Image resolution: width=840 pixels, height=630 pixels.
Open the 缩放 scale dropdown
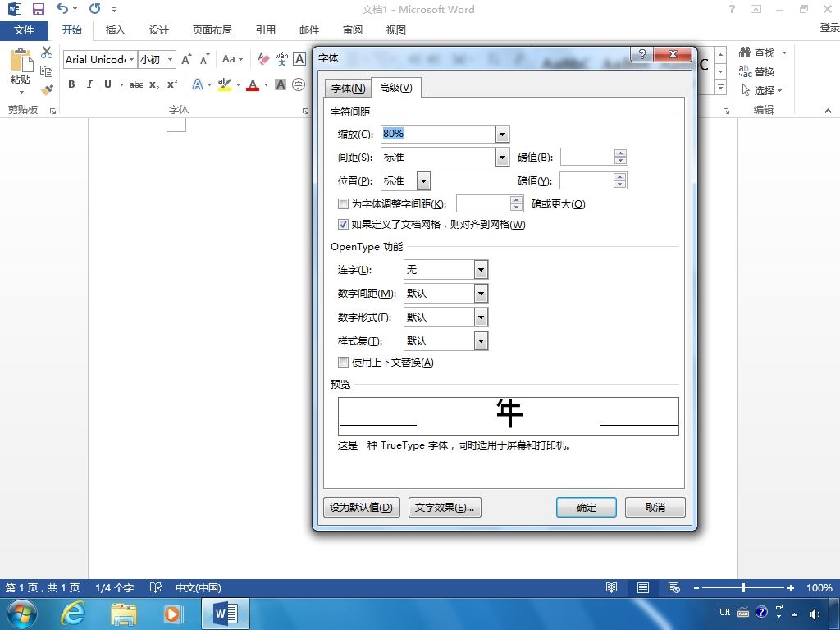[x=502, y=134]
